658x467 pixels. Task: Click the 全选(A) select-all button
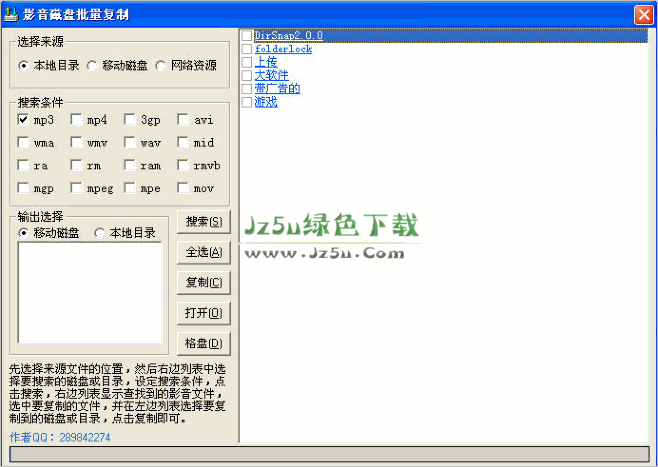click(x=204, y=253)
